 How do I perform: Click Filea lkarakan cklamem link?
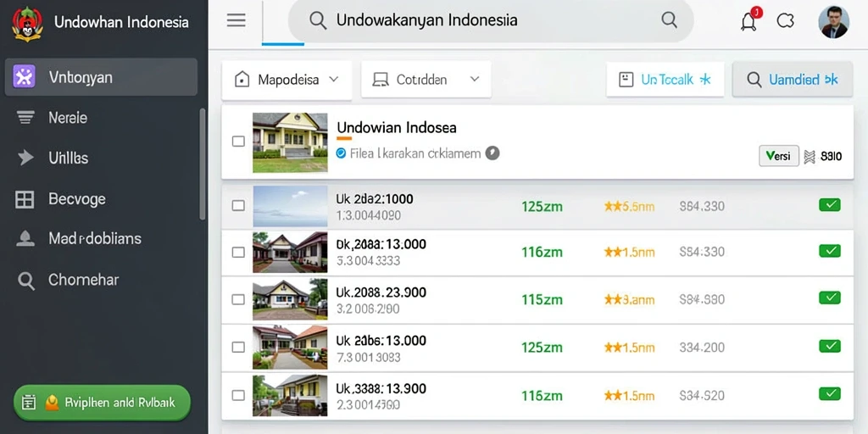pos(415,153)
